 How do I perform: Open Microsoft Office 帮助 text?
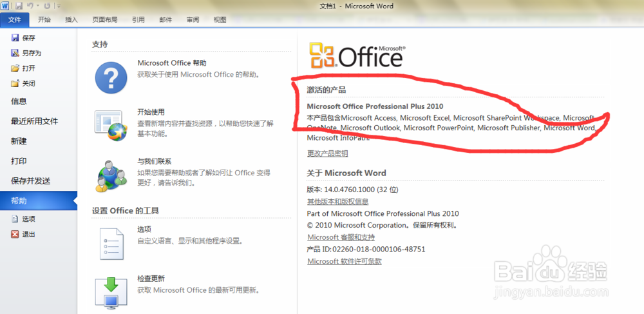(x=172, y=63)
